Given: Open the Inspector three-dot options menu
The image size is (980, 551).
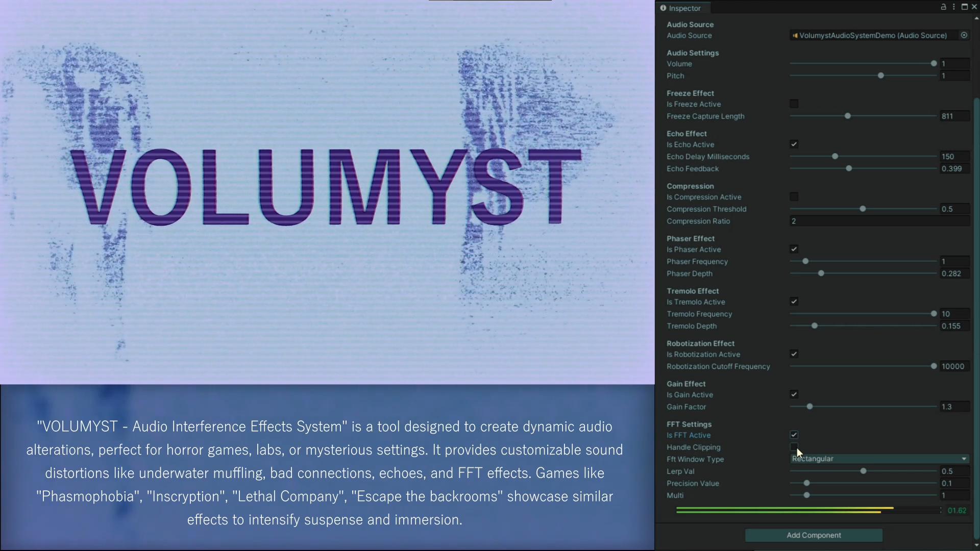Looking at the screenshot, I should point(953,7).
